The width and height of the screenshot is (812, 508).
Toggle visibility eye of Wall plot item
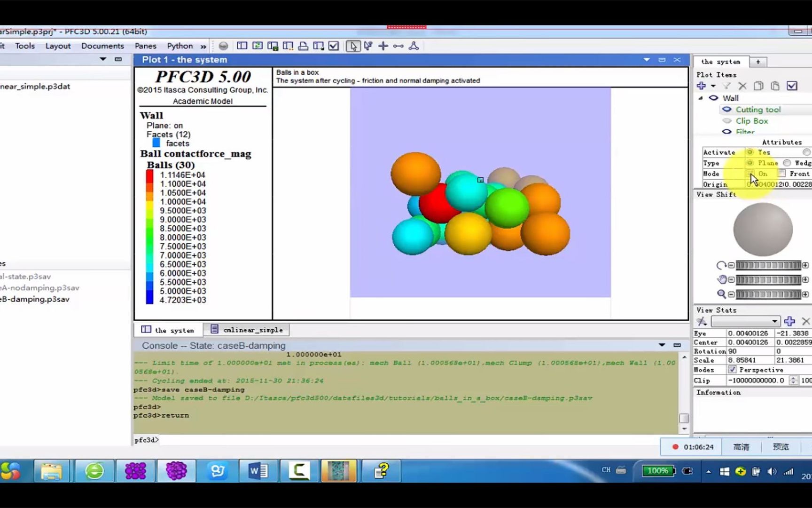click(x=713, y=98)
